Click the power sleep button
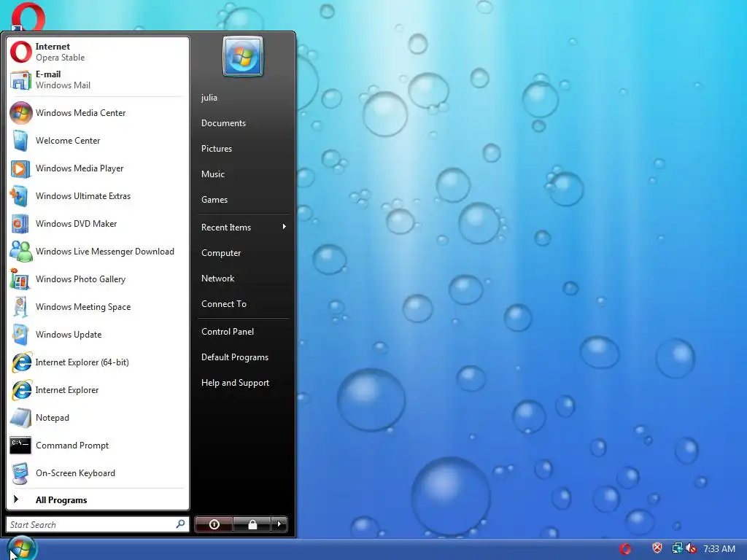This screenshot has height=560, width=747. click(214, 524)
